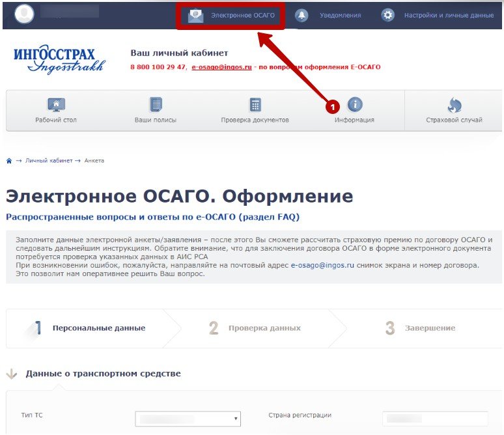Click the home icon in breadcrumbs
The height and width of the screenshot is (435, 504).
[9, 161]
